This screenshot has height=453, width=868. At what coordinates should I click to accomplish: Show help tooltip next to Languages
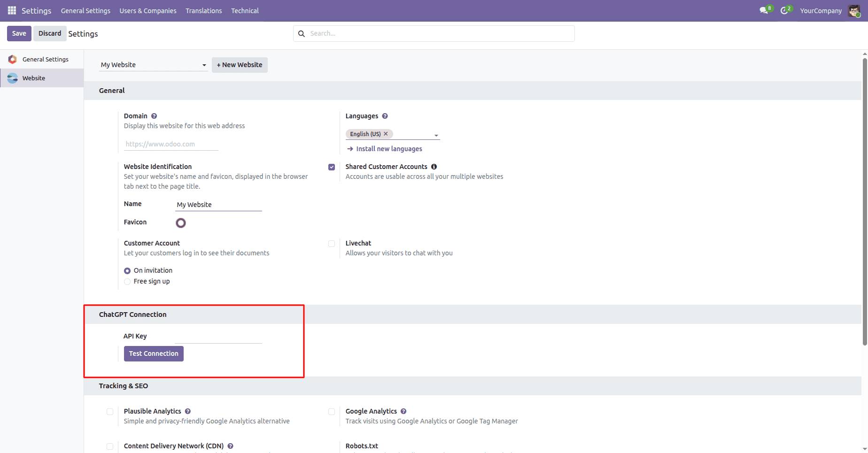pos(385,116)
